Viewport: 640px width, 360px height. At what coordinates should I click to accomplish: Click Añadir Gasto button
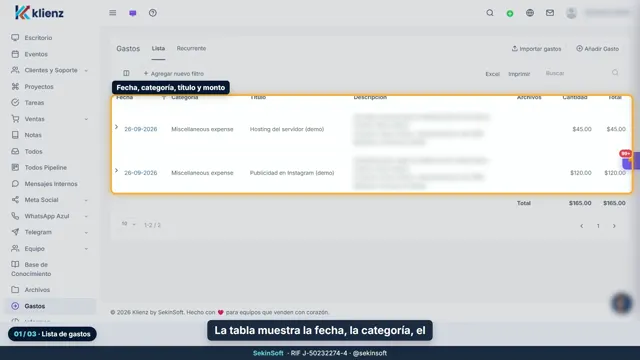click(598, 49)
